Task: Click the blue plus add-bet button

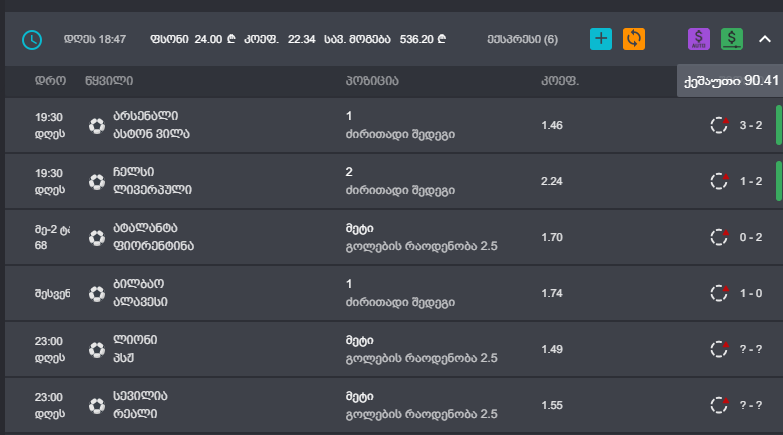Action: pos(601,39)
